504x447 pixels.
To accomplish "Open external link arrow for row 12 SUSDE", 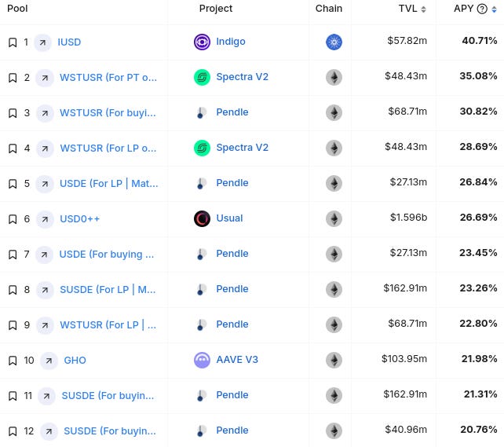I will 49,431.
